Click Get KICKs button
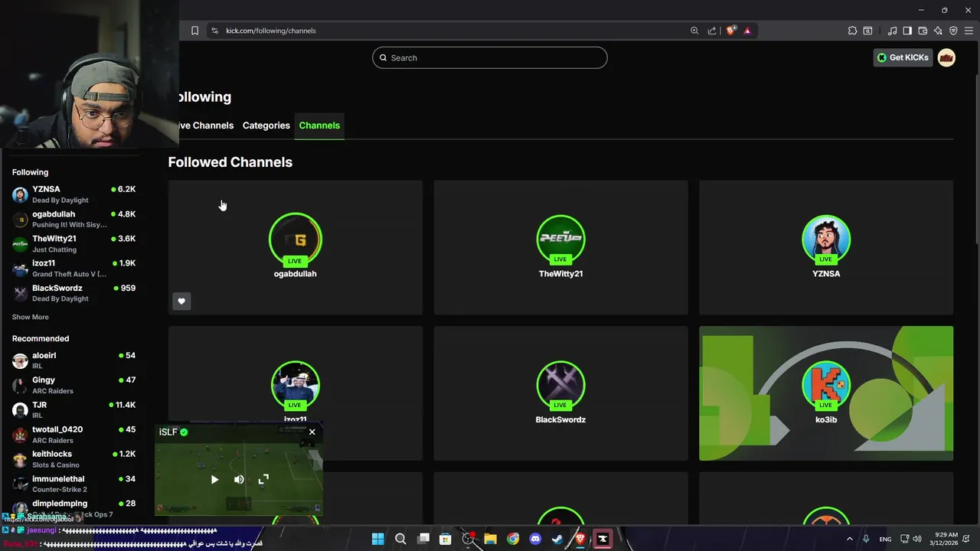The height and width of the screenshot is (551, 980). [x=903, y=57]
